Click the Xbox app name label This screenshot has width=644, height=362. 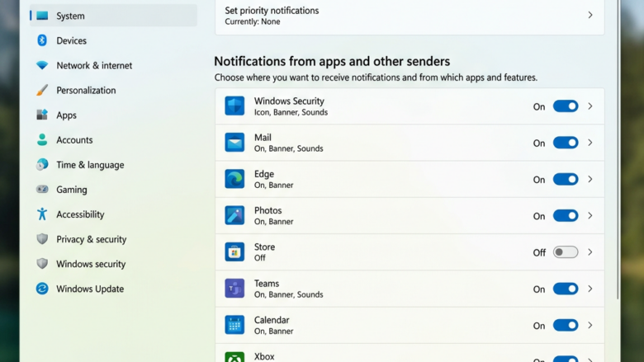264,356
